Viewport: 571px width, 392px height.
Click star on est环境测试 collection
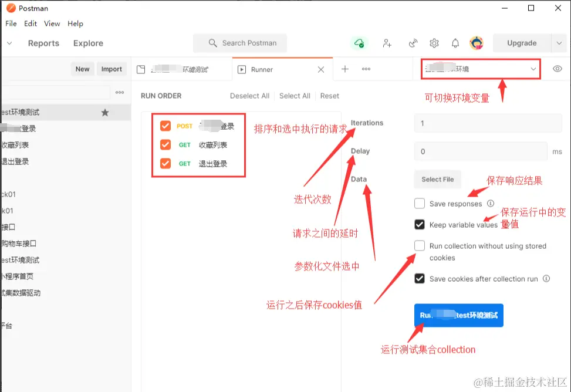pos(105,112)
